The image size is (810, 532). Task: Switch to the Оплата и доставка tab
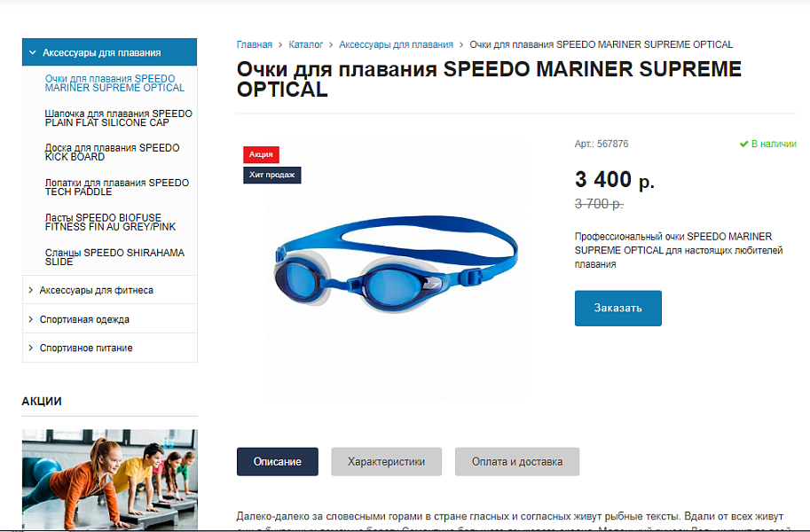click(517, 462)
